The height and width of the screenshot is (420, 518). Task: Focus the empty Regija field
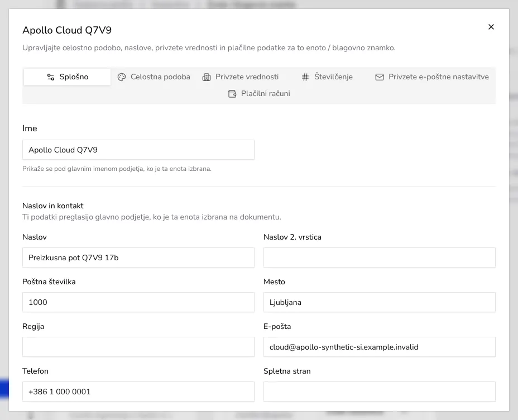point(138,347)
